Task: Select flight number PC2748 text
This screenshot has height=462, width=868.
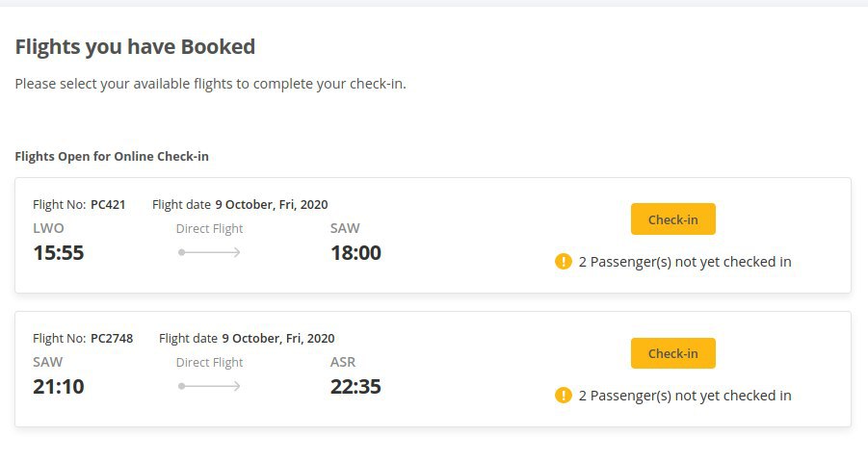Action: click(112, 338)
